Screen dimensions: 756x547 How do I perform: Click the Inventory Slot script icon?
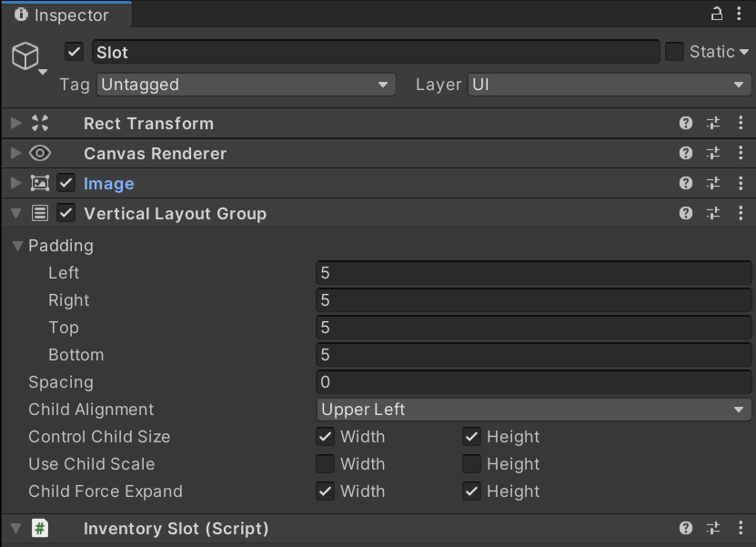[x=38, y=528]
